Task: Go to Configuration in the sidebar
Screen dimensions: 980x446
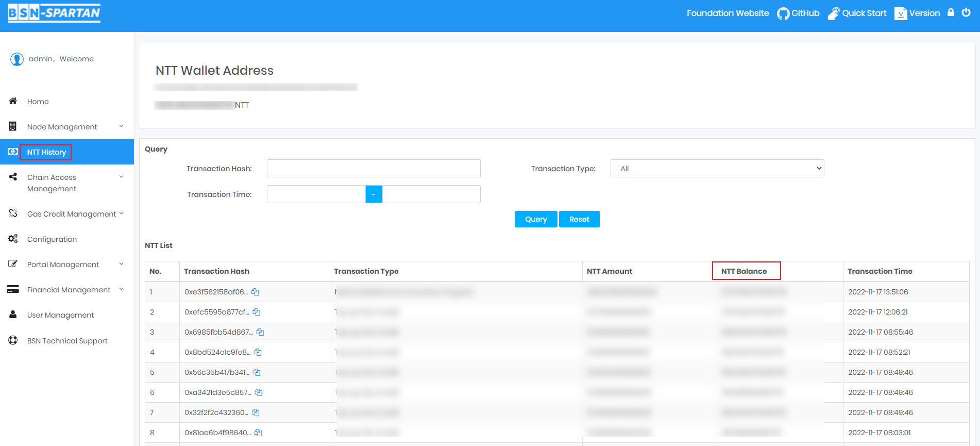Action: (52, 239)
